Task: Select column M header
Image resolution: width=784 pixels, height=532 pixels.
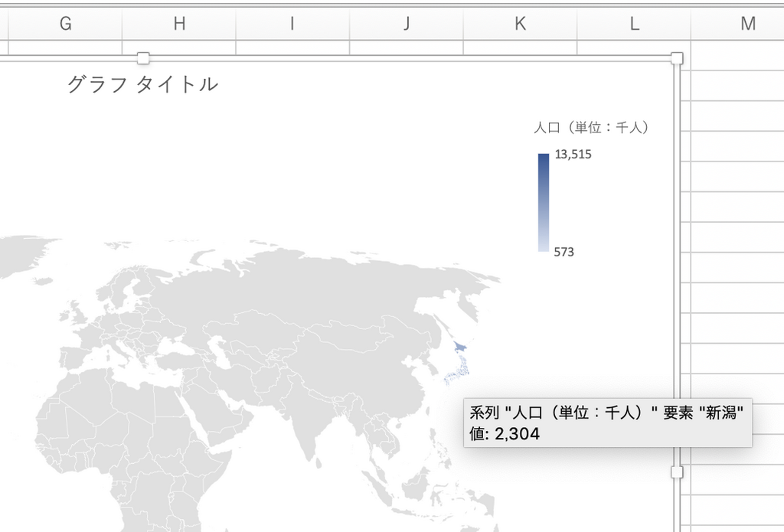Action: [x=747, y=24]
